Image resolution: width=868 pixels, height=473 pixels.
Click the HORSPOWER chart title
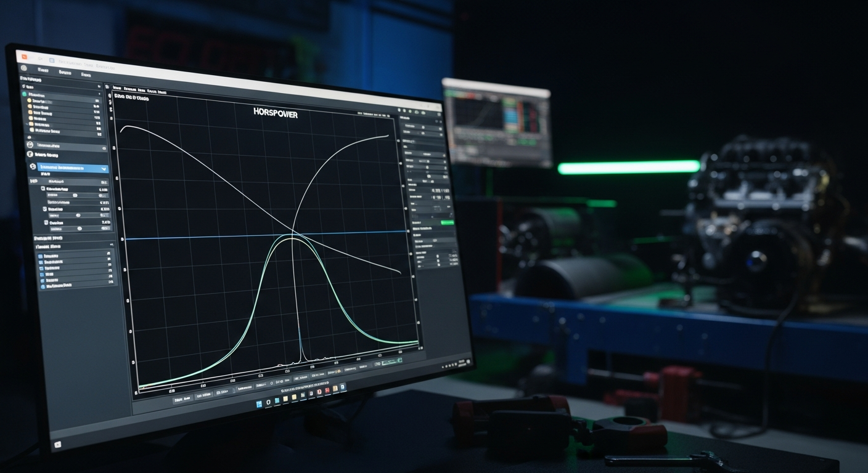point(275,113)
